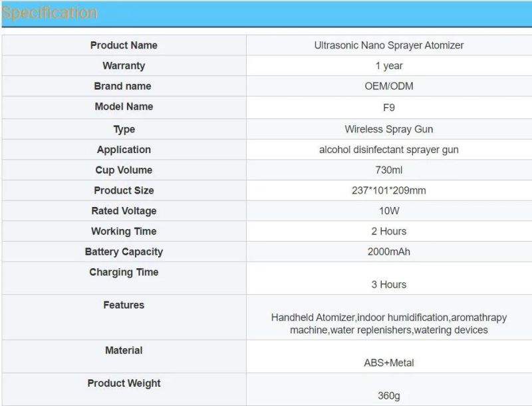Click the 1 year warranty value
Viewport: 532px width, 406px height.
[x=389, y=65]
